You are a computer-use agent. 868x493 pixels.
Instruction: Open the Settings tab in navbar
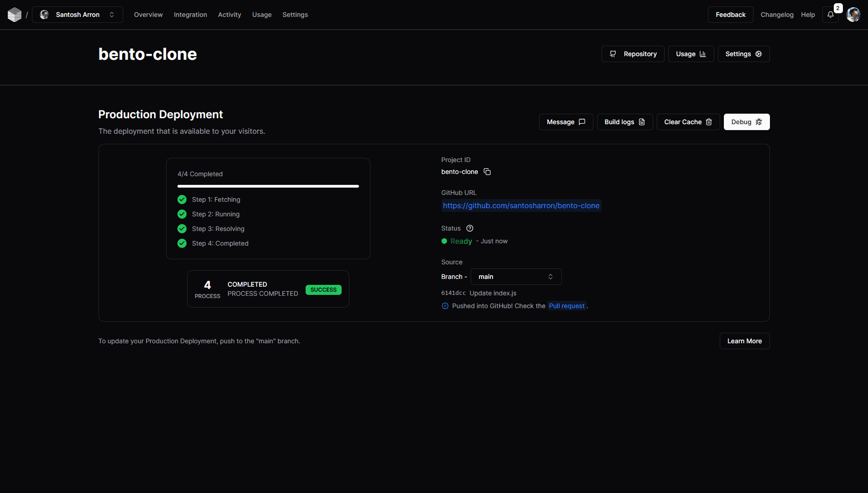[295, 15]
